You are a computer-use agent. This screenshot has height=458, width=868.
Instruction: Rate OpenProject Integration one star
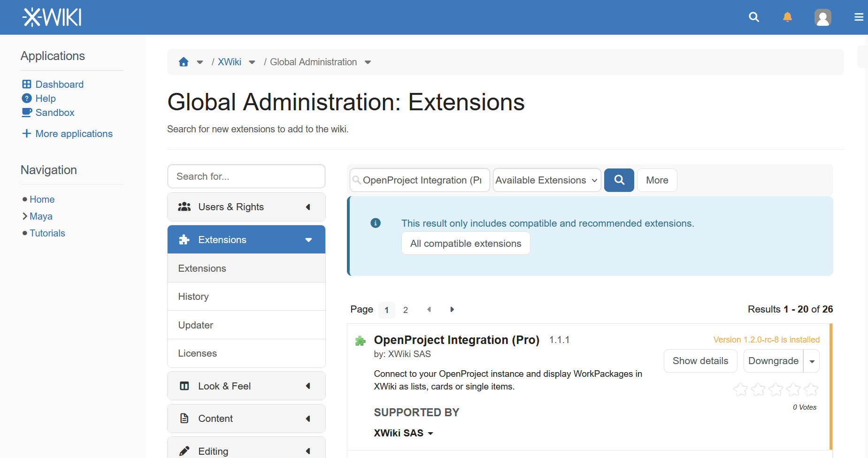pos(741,389)
